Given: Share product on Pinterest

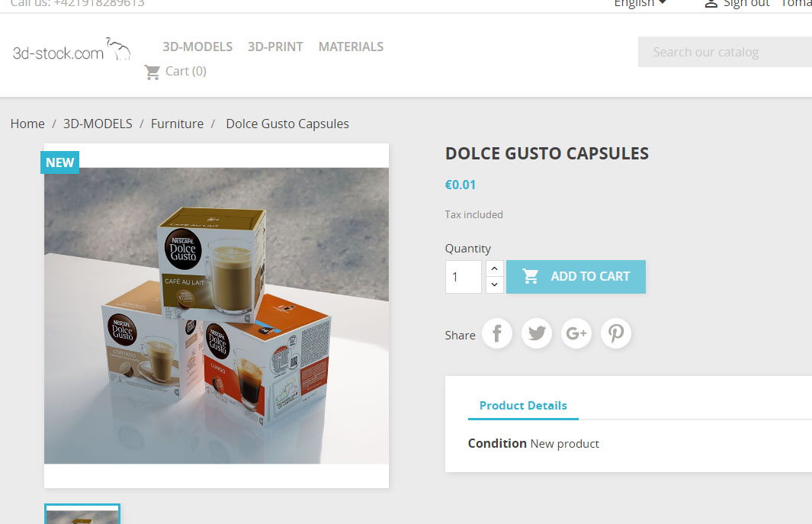Looking at the screenshot, I should 616,333.
